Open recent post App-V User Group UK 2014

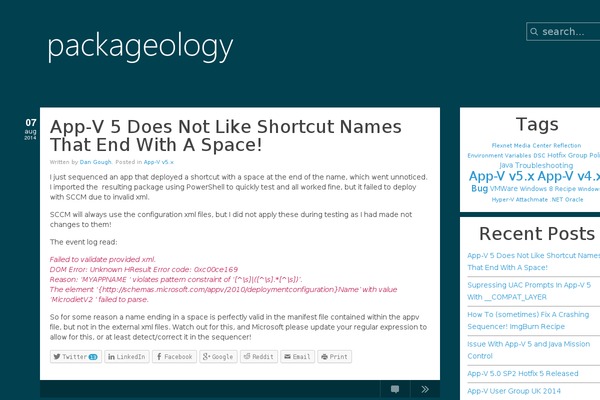click(x=514, y=391)
